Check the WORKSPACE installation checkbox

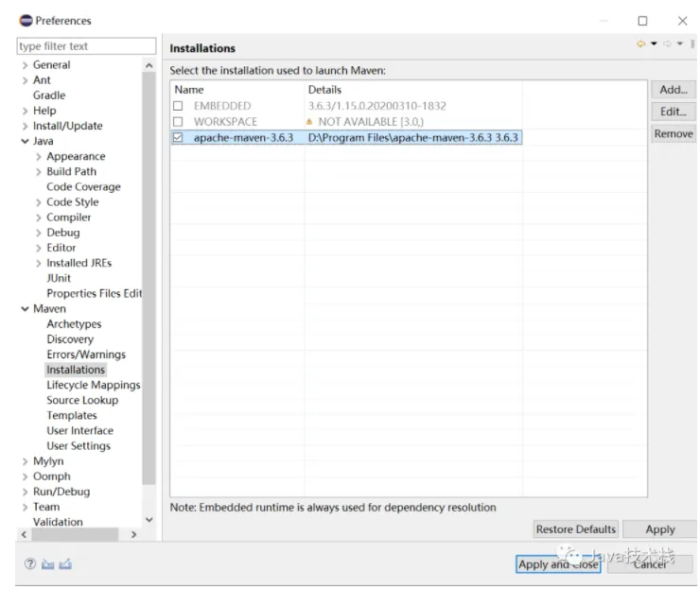[178, 121]
